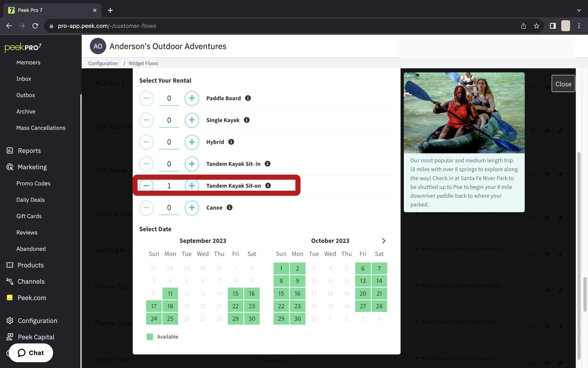
Task: Click Configuration breadcrumb link
Action: coord(103,63)
